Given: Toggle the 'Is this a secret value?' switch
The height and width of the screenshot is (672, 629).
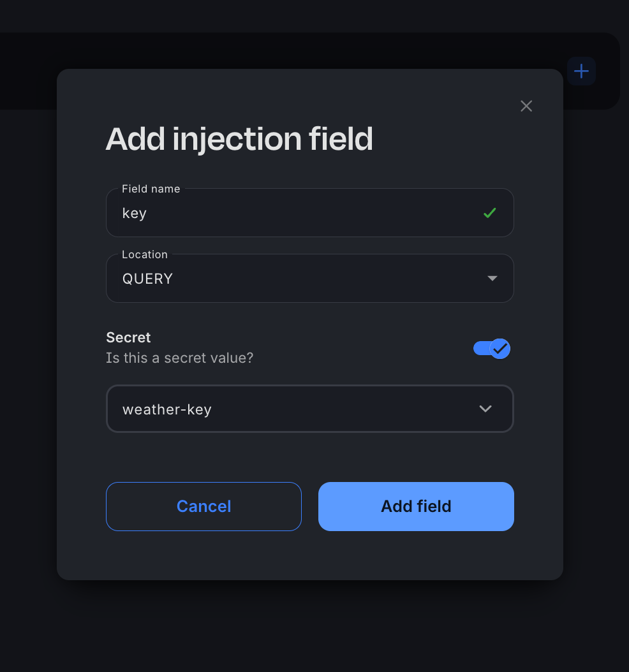Looking at the screenshot, I should pyautogui.click(x=491, y=349).
